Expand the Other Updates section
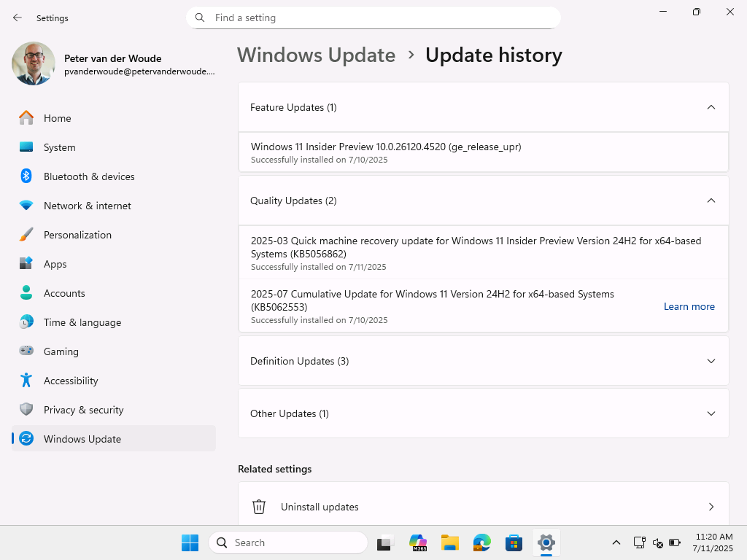 click(711, 413)
